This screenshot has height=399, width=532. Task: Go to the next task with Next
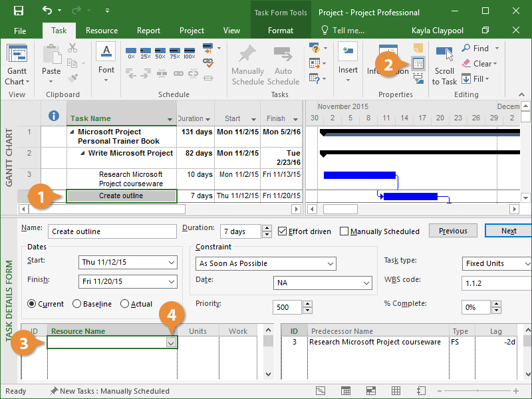coord(509,231)
